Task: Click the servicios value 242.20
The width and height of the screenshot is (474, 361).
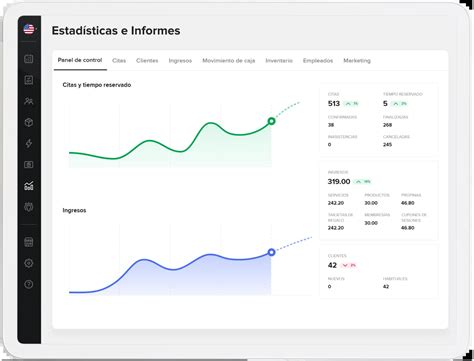Action: pyautogui.click(x=336, y=203)
